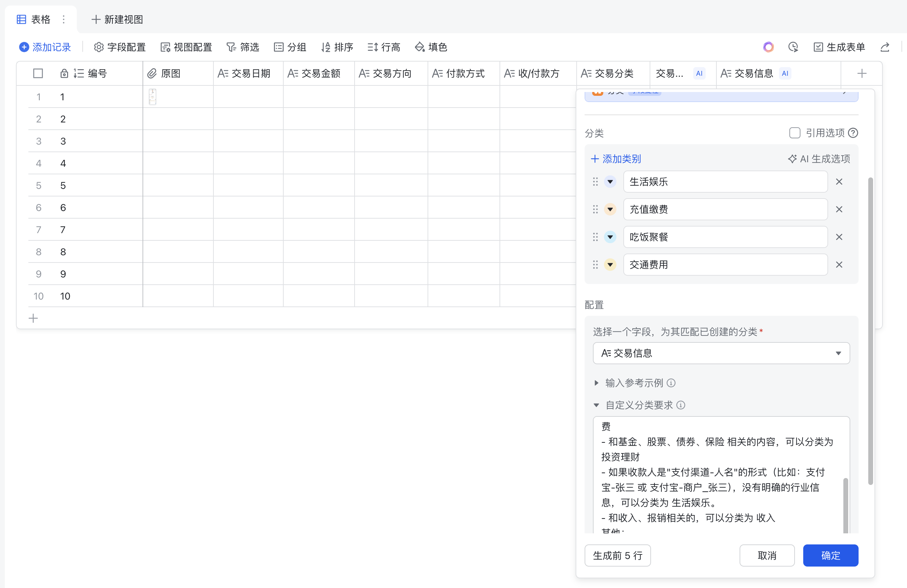The height and width of the screenshot is (588, 907).
Task: Click the 筛选 filter icon
Action: click(231, 47)
